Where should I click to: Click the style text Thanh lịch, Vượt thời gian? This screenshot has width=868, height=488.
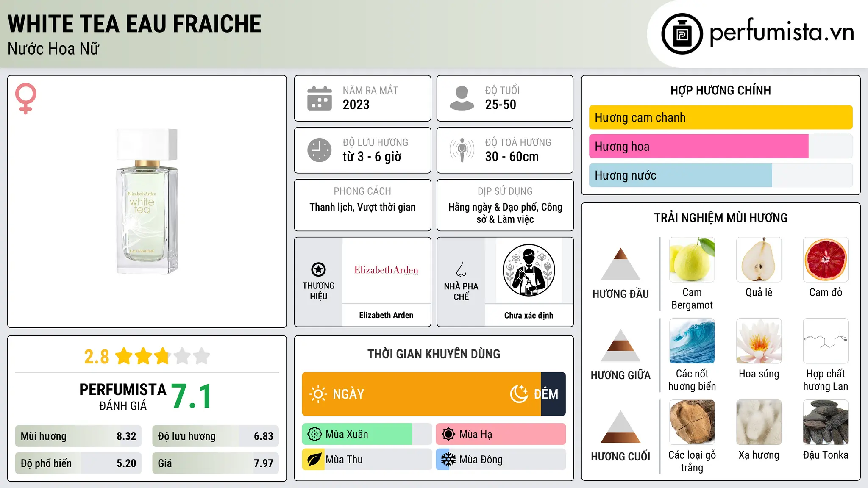(x=362, y=207)
